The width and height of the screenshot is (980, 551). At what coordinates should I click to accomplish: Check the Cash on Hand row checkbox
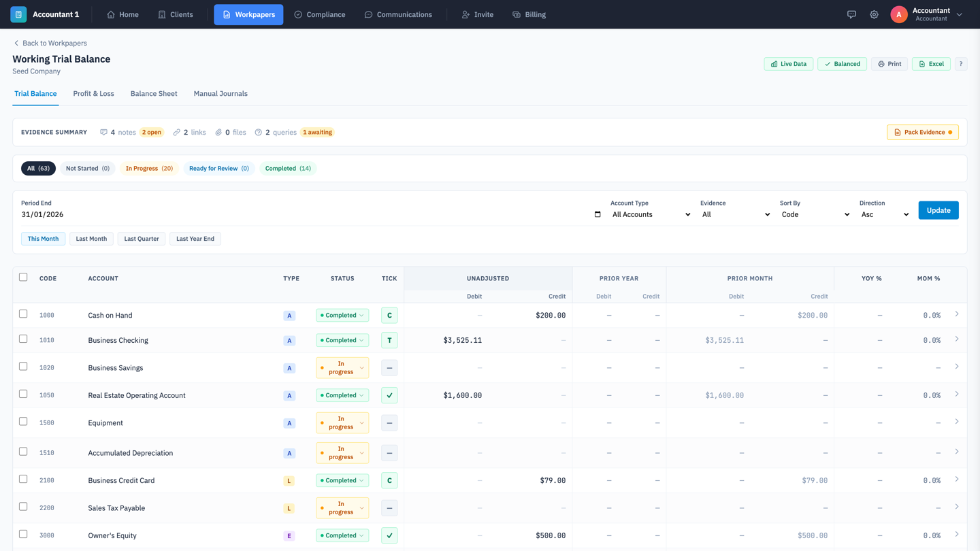tap(22, 315)
